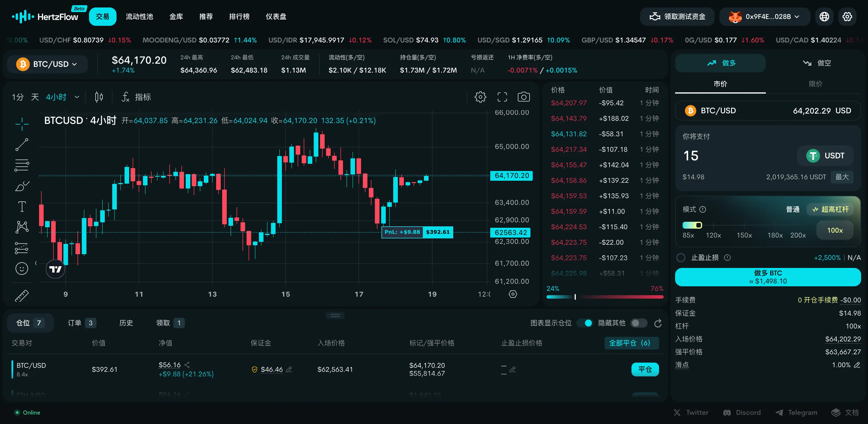Click the TradingView logo on chart
Viewport: 868px width, 424px height.
(x=55, y=269)
